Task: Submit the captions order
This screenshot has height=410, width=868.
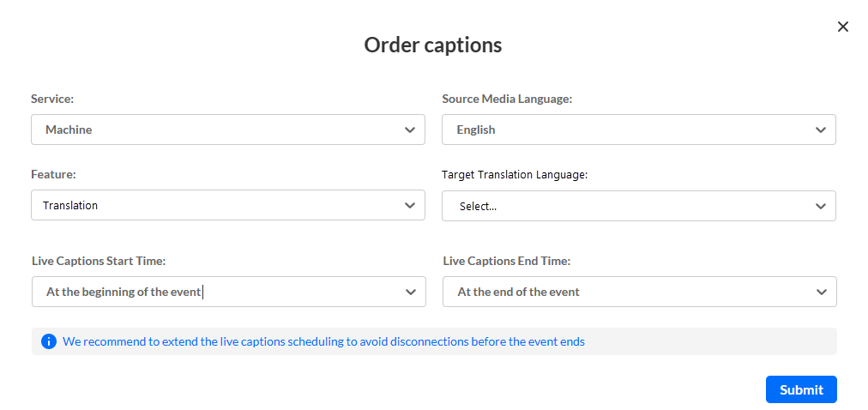Action: (x=801, y=389)
